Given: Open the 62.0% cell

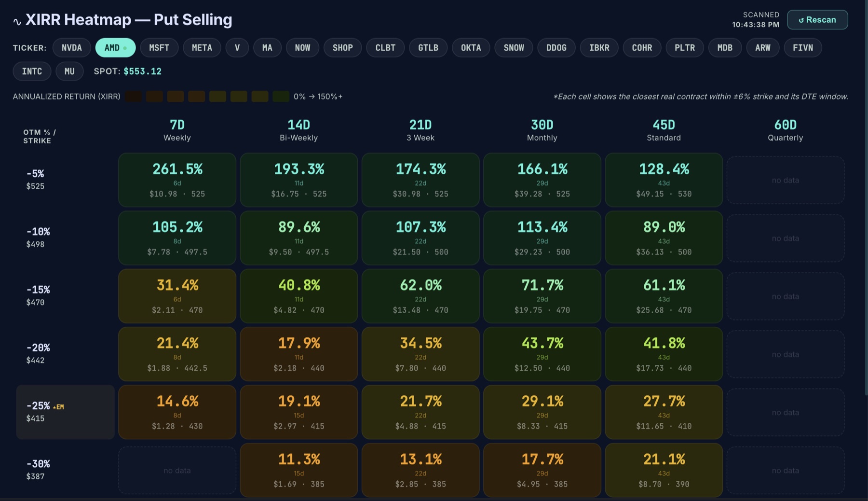Looking at the screenshot, I should pos(420,296).
